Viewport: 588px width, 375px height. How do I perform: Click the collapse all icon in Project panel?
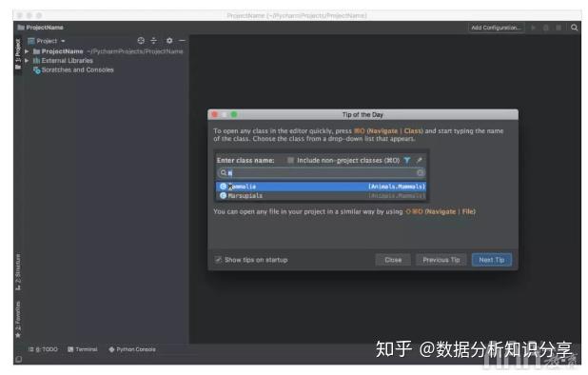point(154,41)
